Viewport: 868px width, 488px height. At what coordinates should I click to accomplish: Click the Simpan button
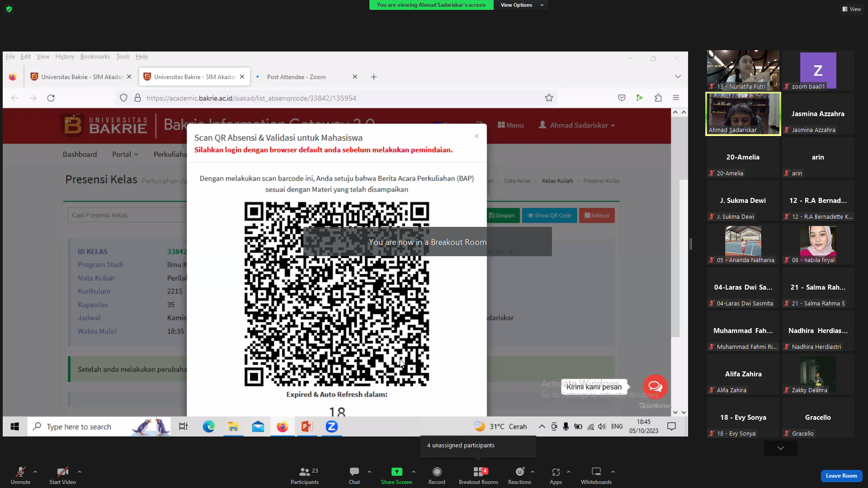(x=502, y=216)
